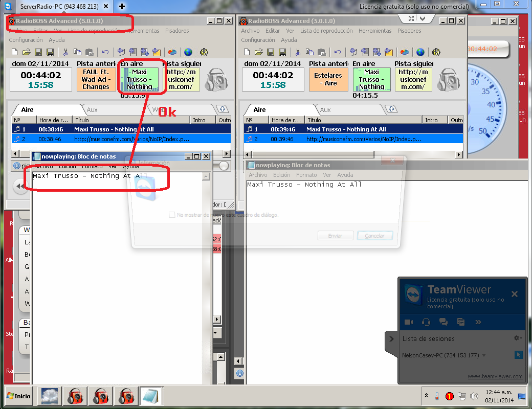Open TeamViewer chat bubbles icon
This screenshot has height=409, width=532.
444,322
